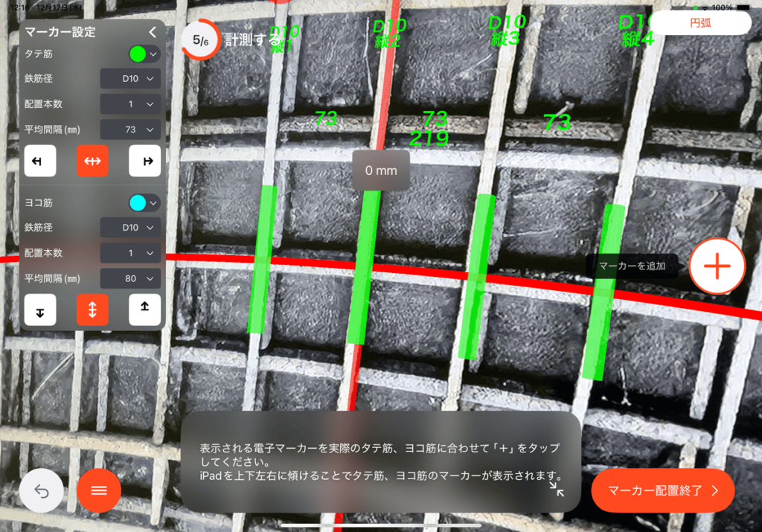Open the タテ筋 平均間隔 73 dropdown
Viewport: 762px width, 532px height.
click(x=130, y=129)
